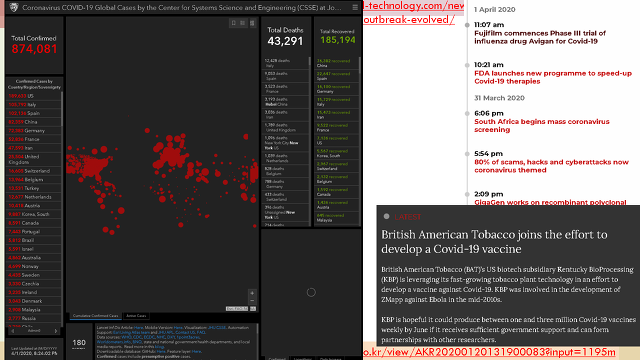Open the map bookmarks tool
640x360 pixels.
click(x=233, y=23)
